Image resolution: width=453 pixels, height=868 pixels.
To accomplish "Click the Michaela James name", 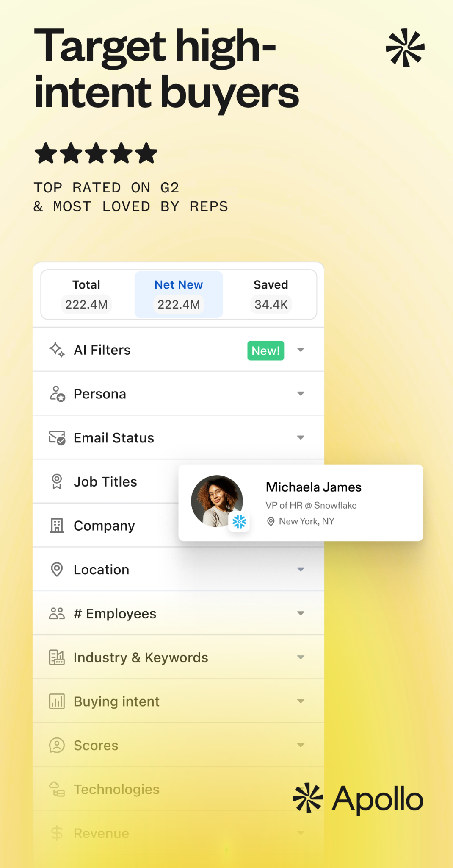I will click(x=314, y=487).
